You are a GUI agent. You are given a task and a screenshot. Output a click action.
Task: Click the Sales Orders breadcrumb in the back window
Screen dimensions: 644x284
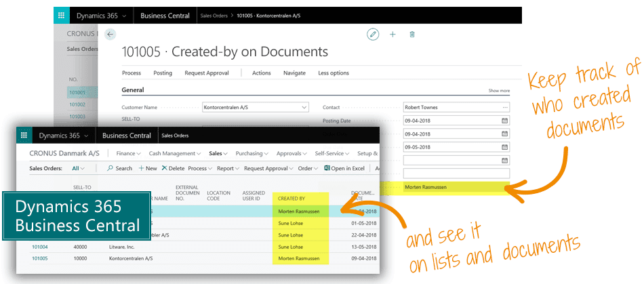coord(214,16)
